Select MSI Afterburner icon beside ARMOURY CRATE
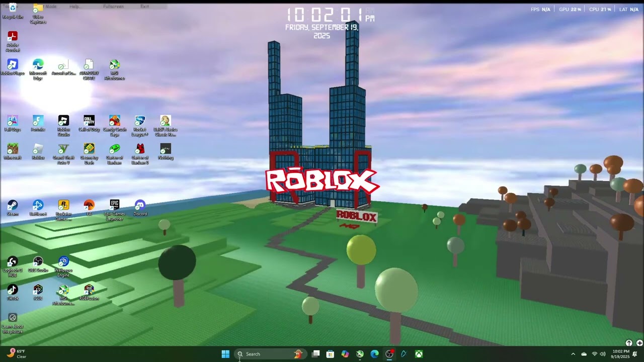 coord(115,69)
